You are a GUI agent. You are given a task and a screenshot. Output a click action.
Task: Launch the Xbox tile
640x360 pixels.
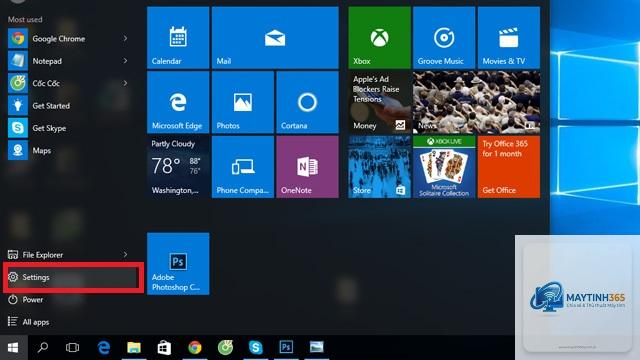click(x=379, y=38)
